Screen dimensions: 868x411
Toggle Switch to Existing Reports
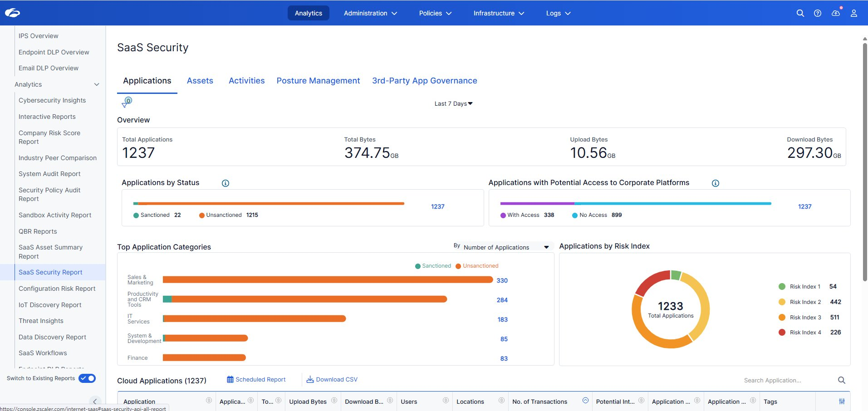(x=87, y=378)
